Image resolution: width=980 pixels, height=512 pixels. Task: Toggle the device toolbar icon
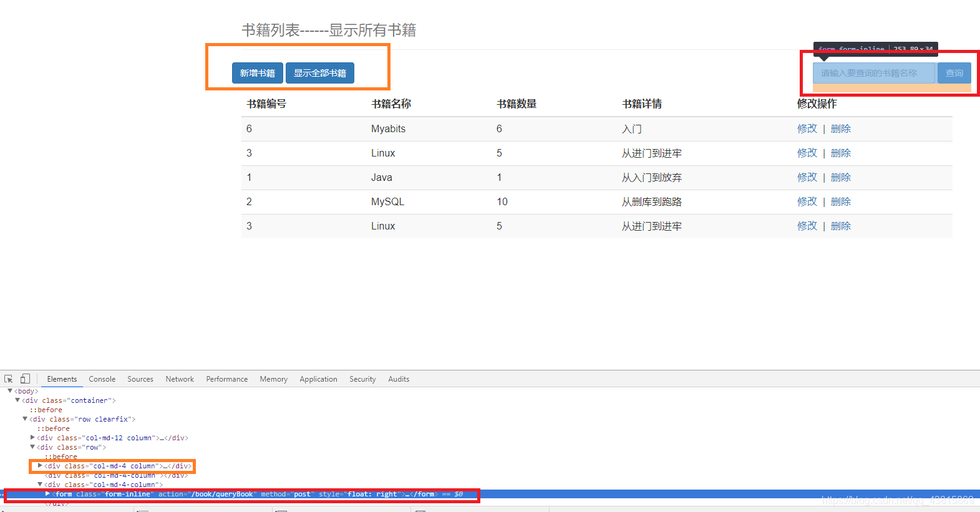[x=25, y=379]
